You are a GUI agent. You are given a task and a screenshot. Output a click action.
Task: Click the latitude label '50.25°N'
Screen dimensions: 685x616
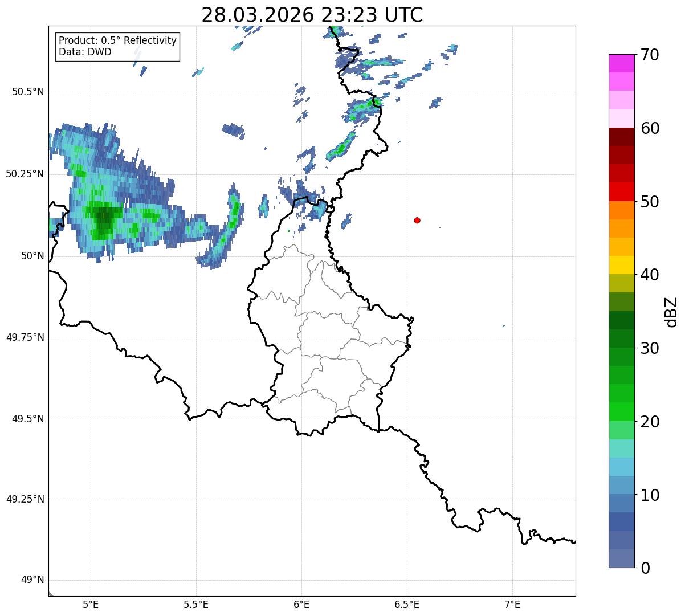click(x=25, y=174)
